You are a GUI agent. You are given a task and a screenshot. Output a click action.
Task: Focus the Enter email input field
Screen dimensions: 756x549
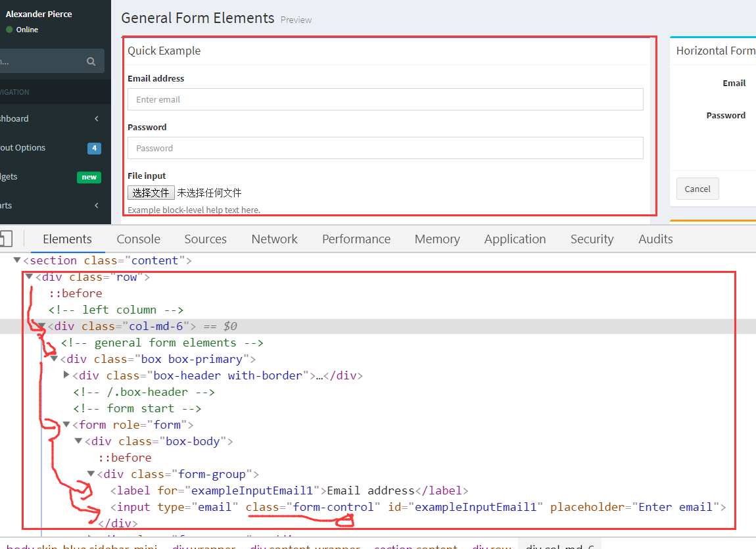(385, 99)
